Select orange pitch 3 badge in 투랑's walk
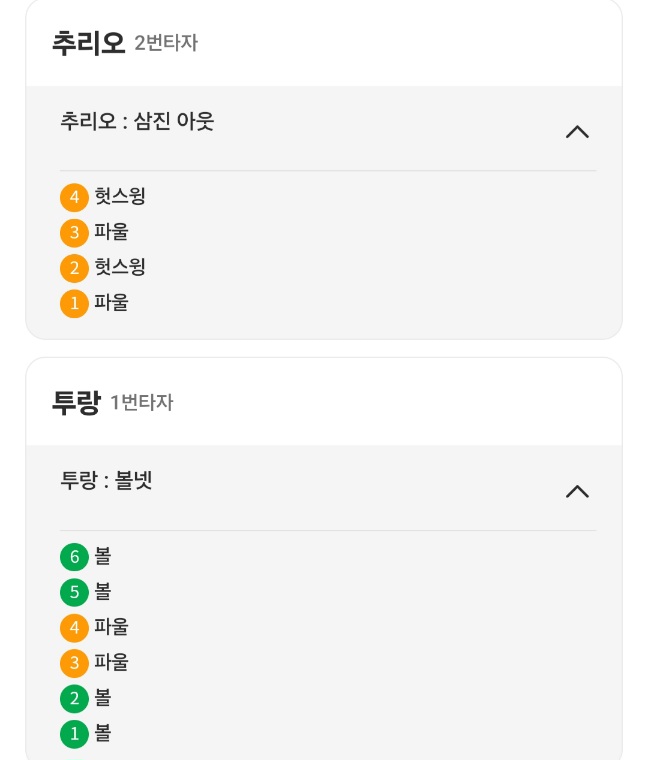This screenshot has width=648, height=760. point(74,663)
